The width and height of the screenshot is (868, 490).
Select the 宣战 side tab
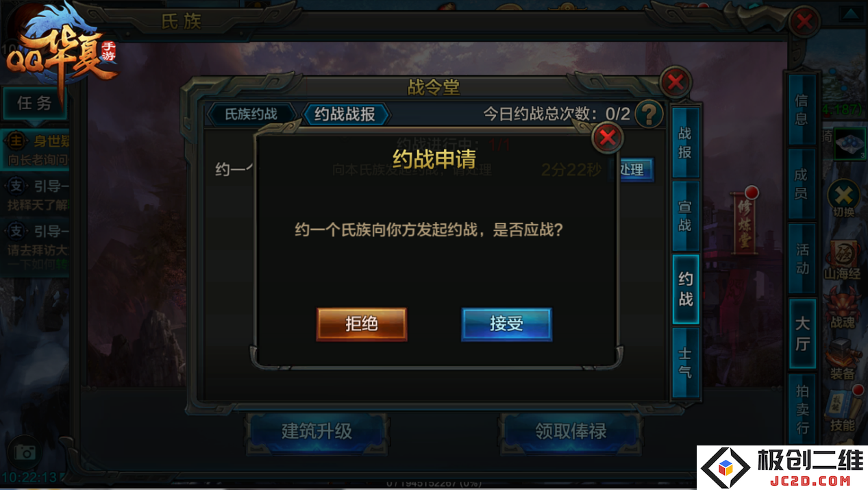tap(685, 216)
